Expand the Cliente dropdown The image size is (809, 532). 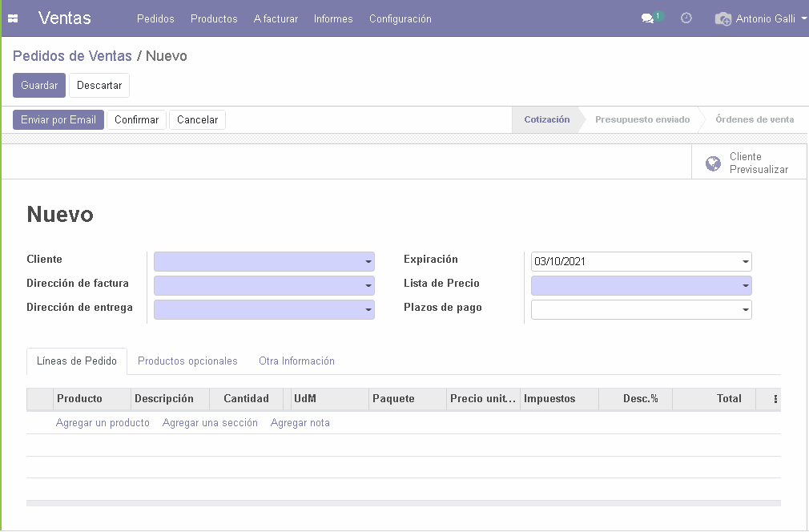[x=368, y=262]
